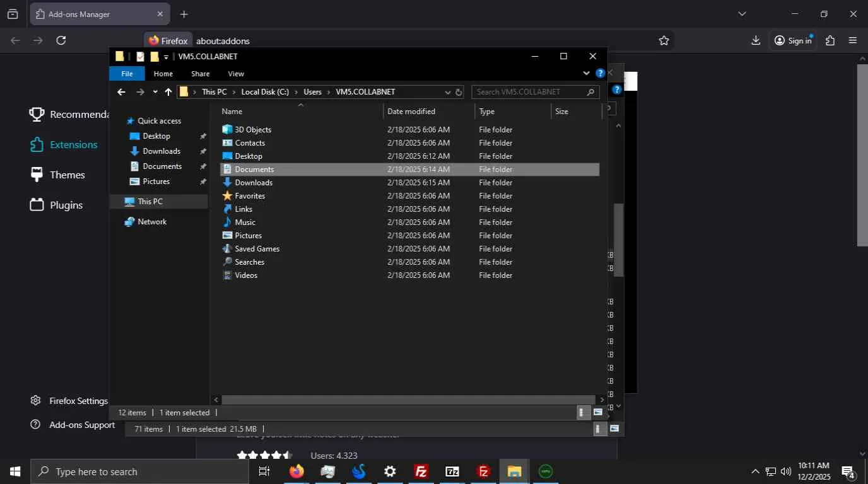
Task: Open the recent locations dropdown in Explorer
Action: point(155,92)
